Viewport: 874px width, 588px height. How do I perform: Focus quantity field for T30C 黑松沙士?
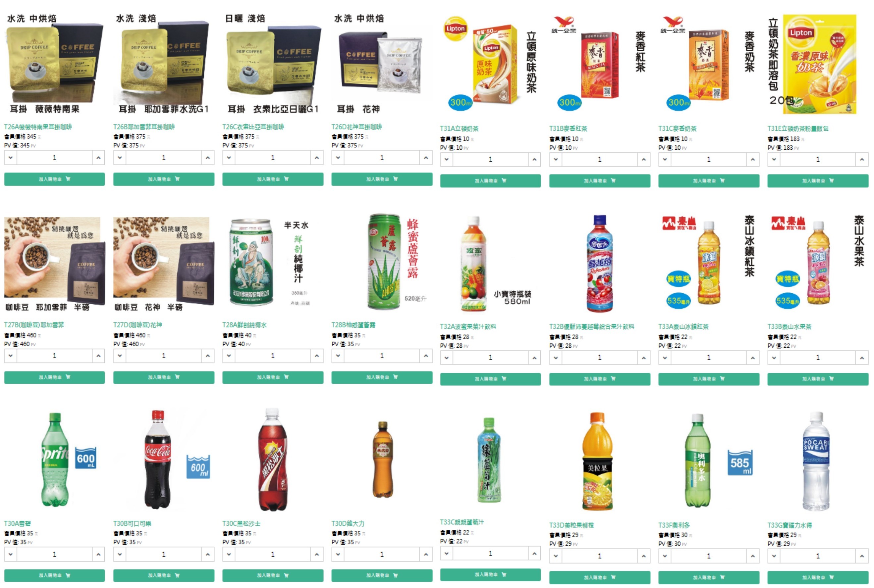tap(273, 554)
